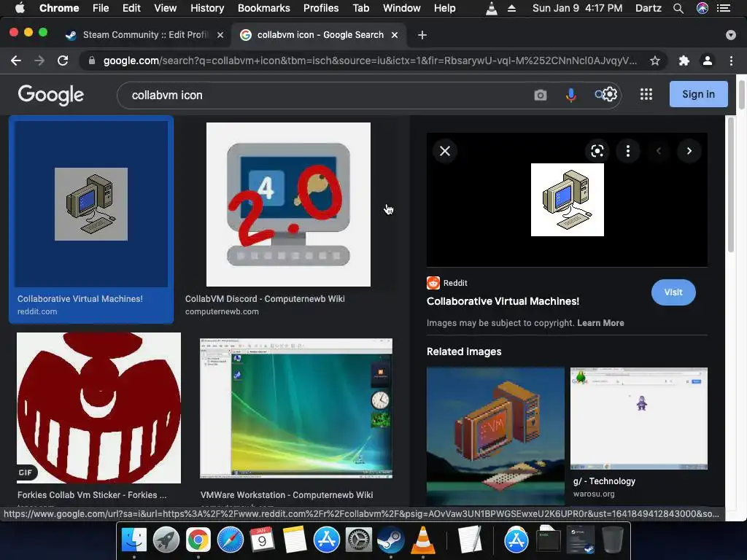Search by image with the camera icon

[541, 96]
